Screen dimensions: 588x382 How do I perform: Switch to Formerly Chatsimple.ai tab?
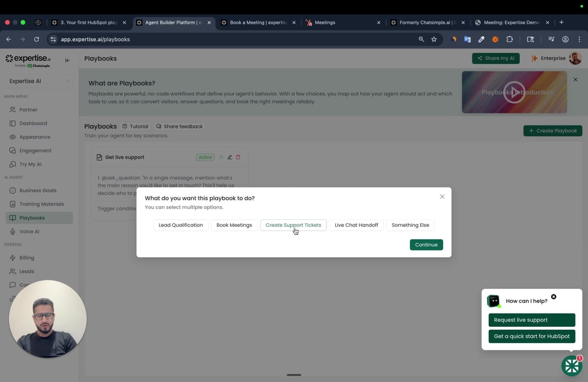[x=427, y=22]
